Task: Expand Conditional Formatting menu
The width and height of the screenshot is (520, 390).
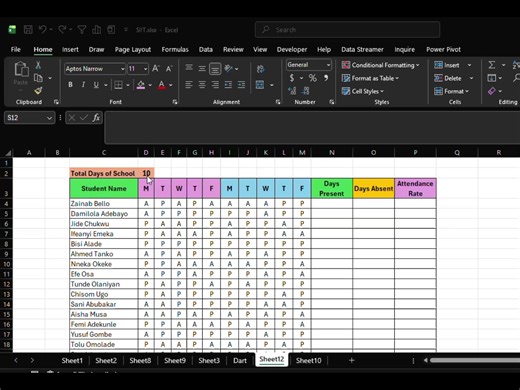Action: pos(380,65)
